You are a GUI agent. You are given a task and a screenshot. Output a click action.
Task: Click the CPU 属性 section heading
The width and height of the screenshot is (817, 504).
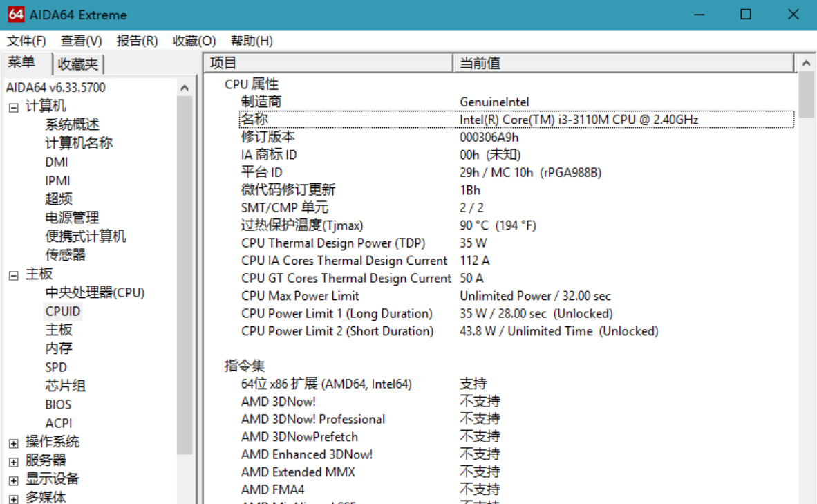[251, 84]
